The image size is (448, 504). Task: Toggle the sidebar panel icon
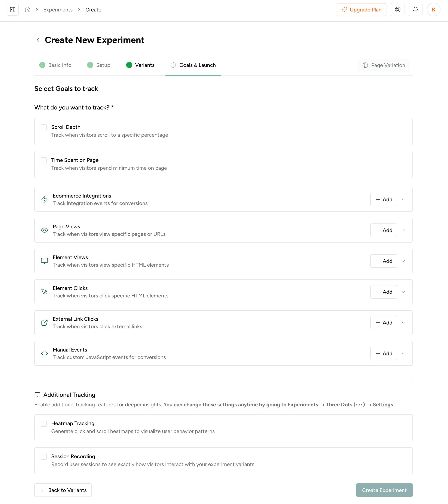[13, 10]
